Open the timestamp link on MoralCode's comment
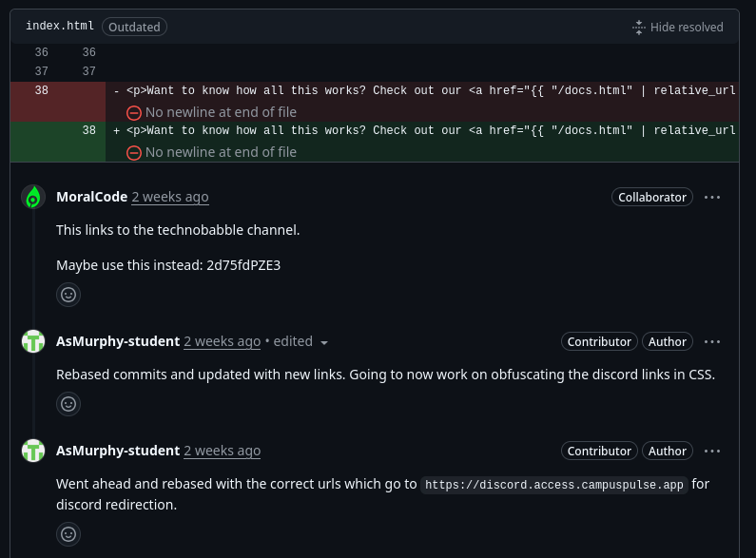The image size is (756, 558). pos(170,197)
